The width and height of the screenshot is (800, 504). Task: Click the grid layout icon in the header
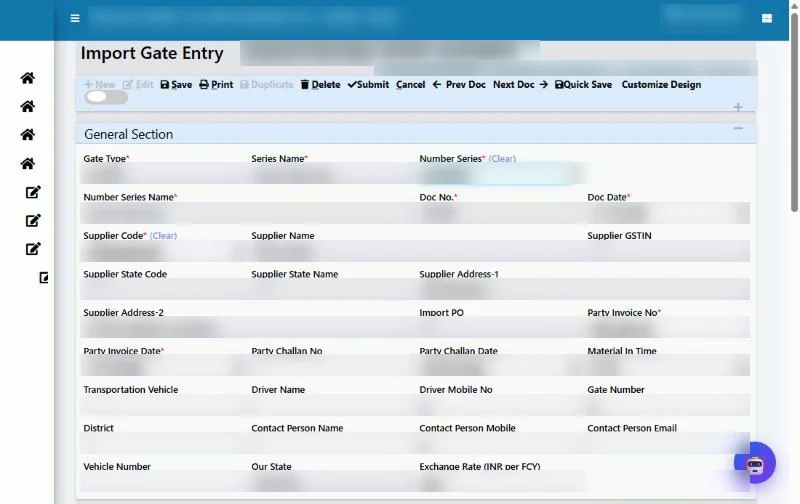766,18
